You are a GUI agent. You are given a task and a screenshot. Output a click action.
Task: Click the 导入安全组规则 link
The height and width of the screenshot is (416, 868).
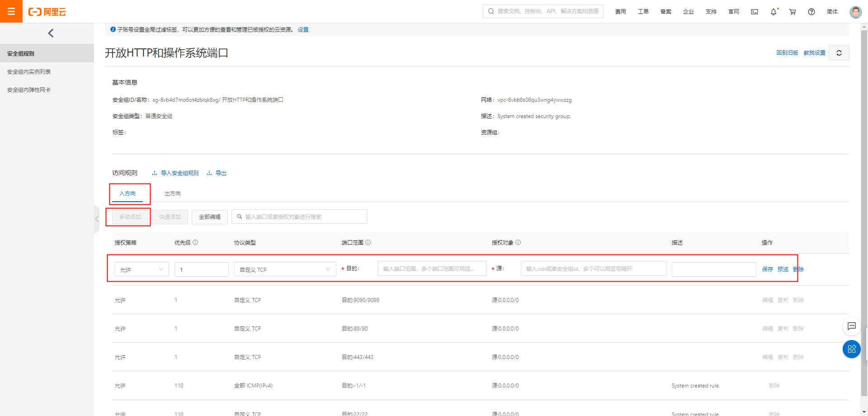tap(175, 173)
